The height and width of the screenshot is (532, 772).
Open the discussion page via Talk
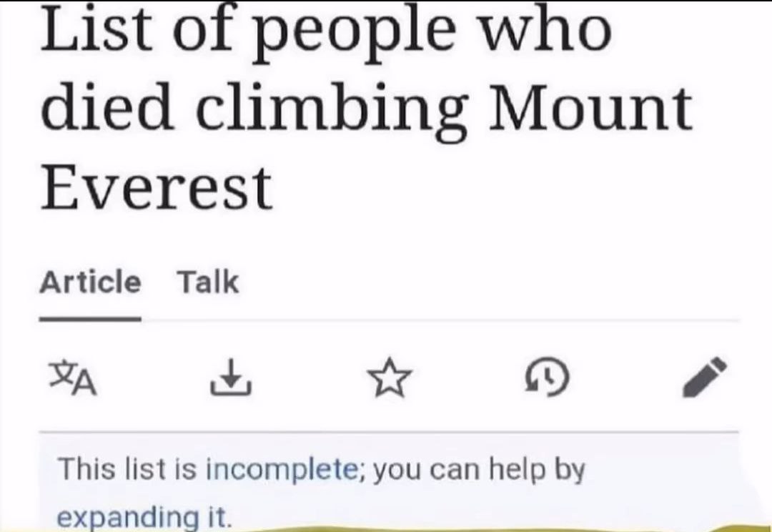208,282
